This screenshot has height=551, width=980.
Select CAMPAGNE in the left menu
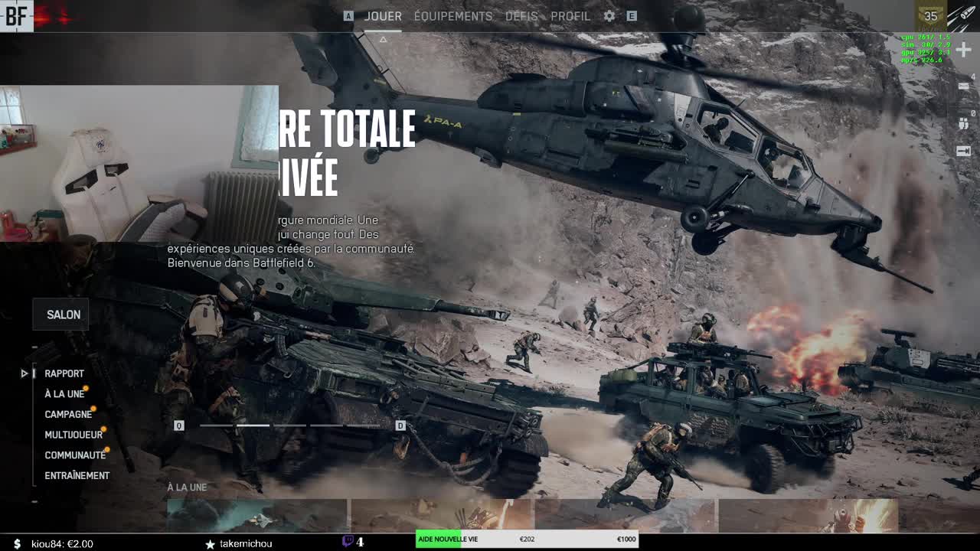point(68,414)
